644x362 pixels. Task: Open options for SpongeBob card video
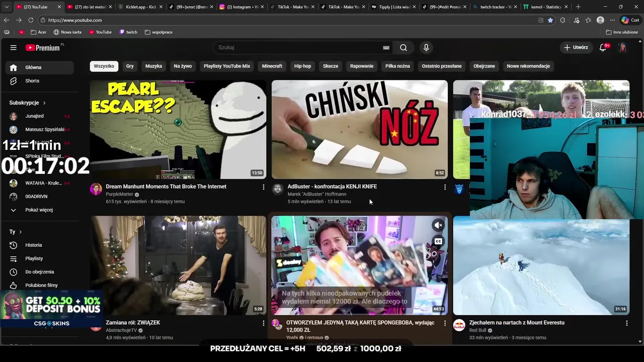click(x=445, y=323)
